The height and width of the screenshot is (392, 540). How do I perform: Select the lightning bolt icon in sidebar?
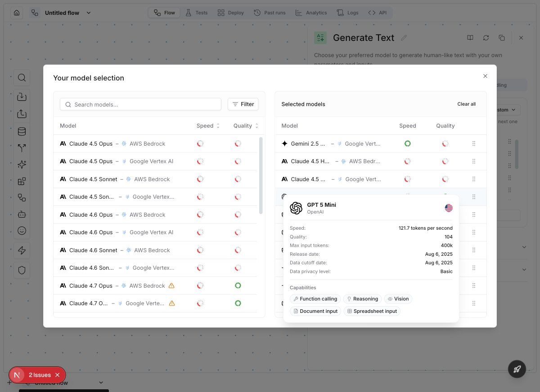[x=22, y=250]
